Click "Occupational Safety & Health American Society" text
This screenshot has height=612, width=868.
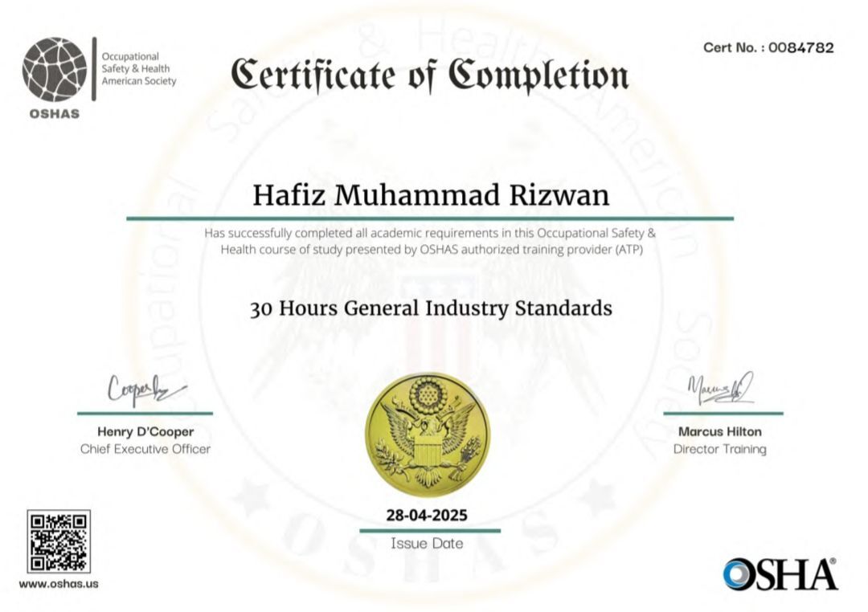coord(138,68)
